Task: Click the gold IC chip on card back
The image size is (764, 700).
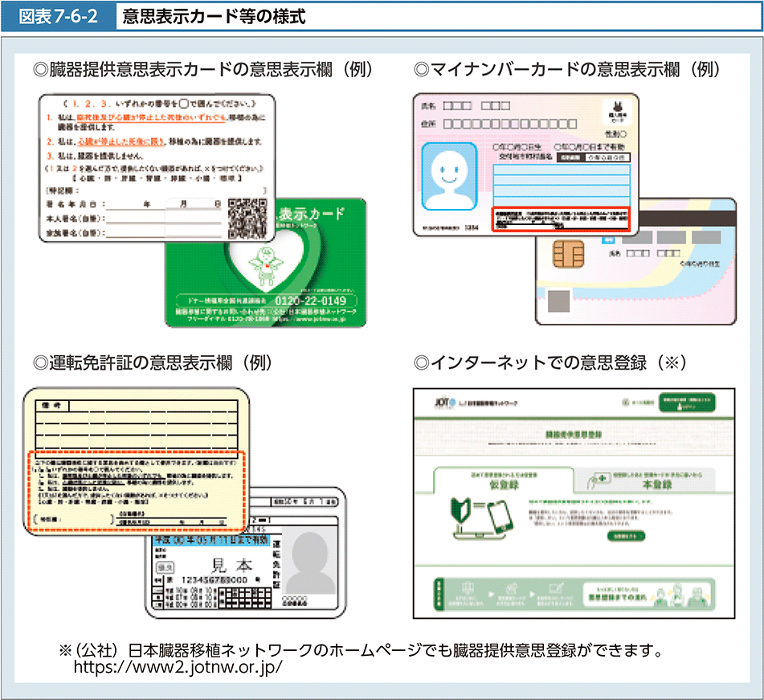Action: (x=568, y=259)
